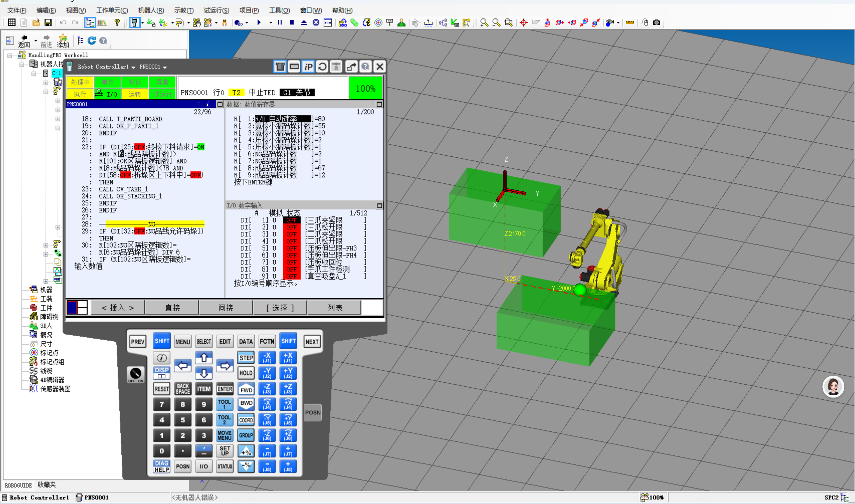Maximize the I/O 数字输入 pane
855x504 pixels.
380,205
